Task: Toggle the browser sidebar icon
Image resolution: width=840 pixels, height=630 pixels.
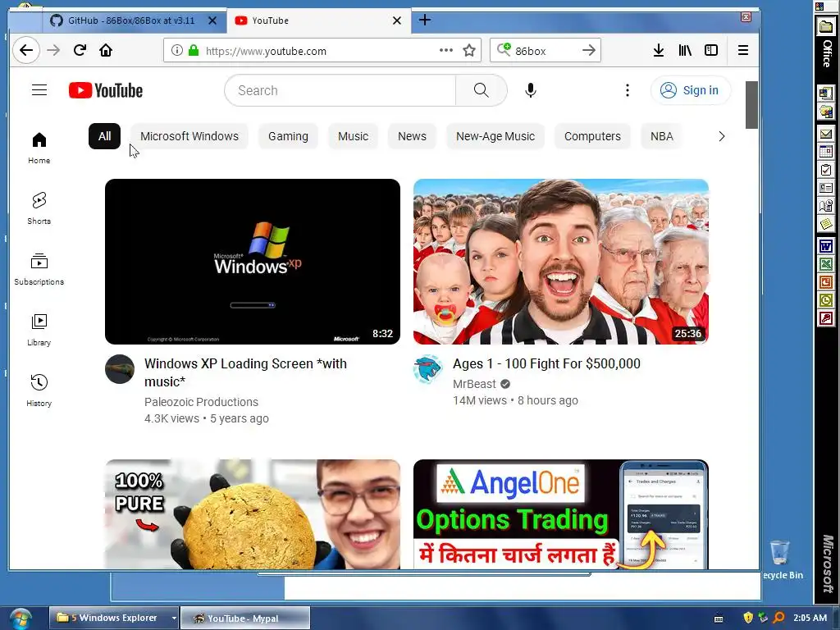Action: click(x=711, y=50)
